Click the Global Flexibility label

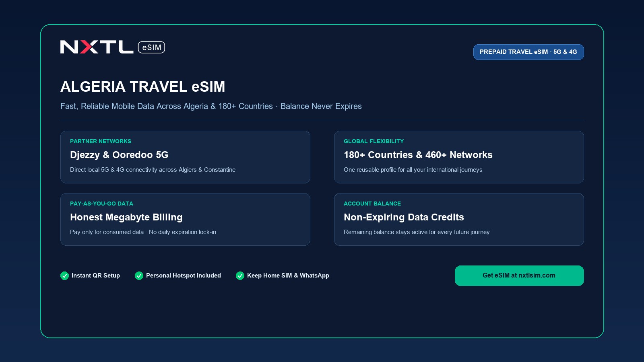[374, 141]
